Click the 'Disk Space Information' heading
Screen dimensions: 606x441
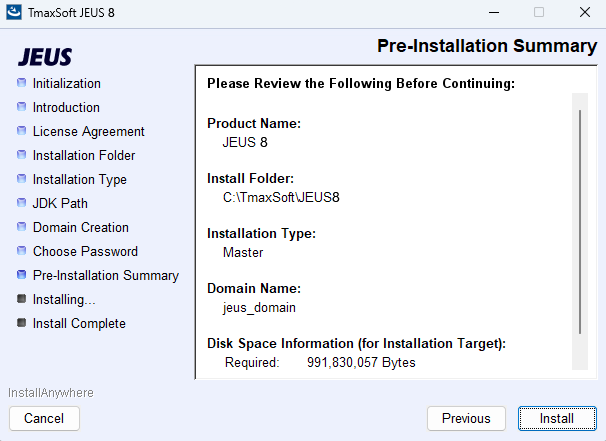coord(357,344)
